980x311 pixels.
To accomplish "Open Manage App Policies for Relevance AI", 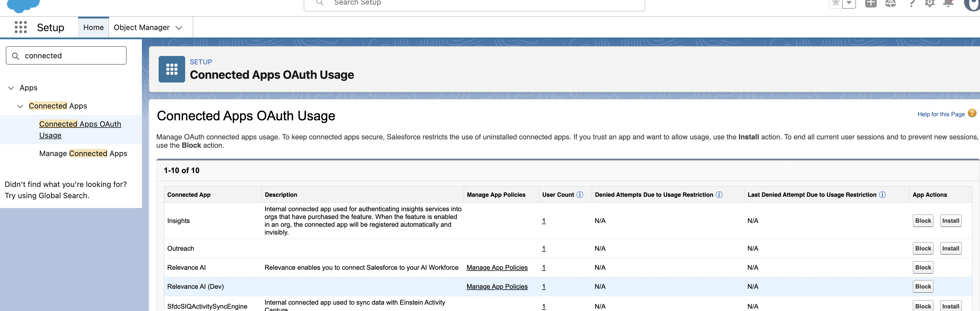I will coord(497,267).
